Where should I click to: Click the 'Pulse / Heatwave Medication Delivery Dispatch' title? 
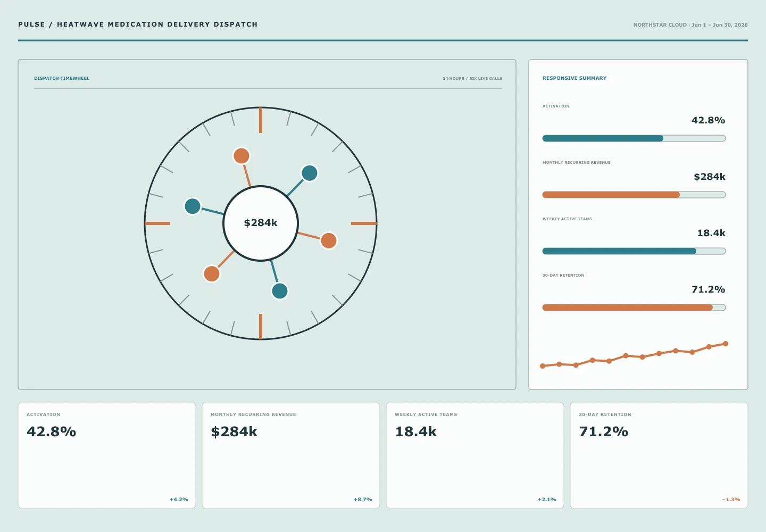[x=138, y=24]
